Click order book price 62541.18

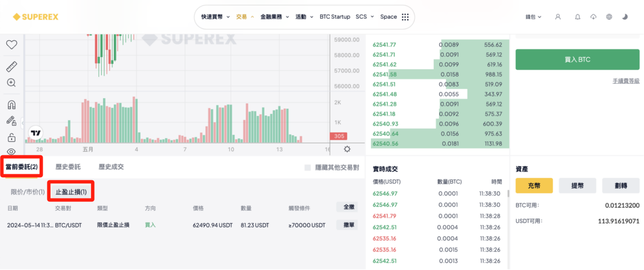coord(384,114)
